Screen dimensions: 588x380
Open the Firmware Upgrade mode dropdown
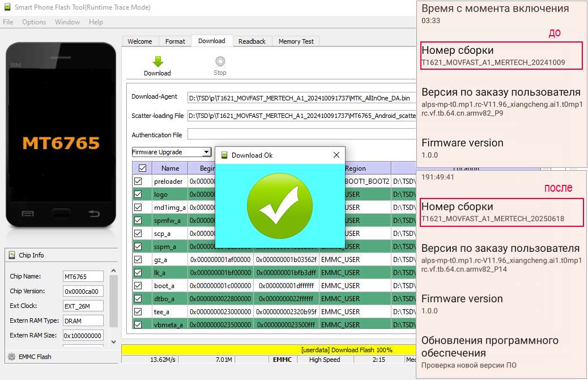coord(206,152)
